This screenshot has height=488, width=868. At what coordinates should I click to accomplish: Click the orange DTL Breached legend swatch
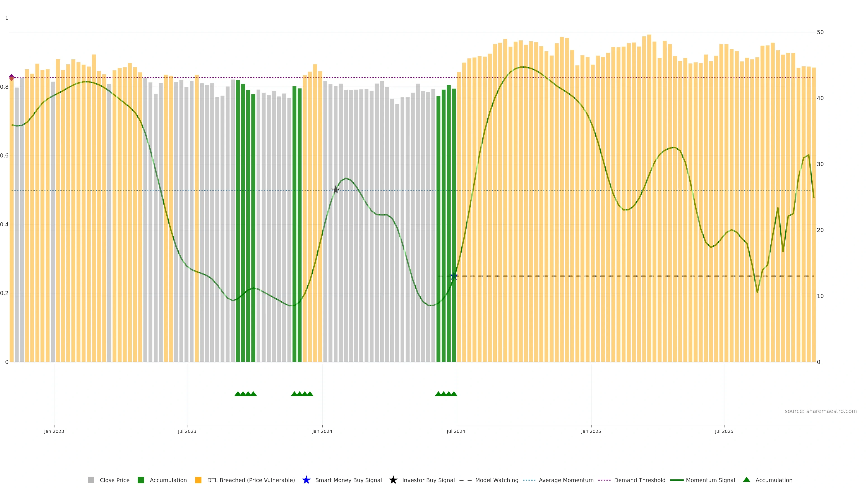(x=198, y=480)
